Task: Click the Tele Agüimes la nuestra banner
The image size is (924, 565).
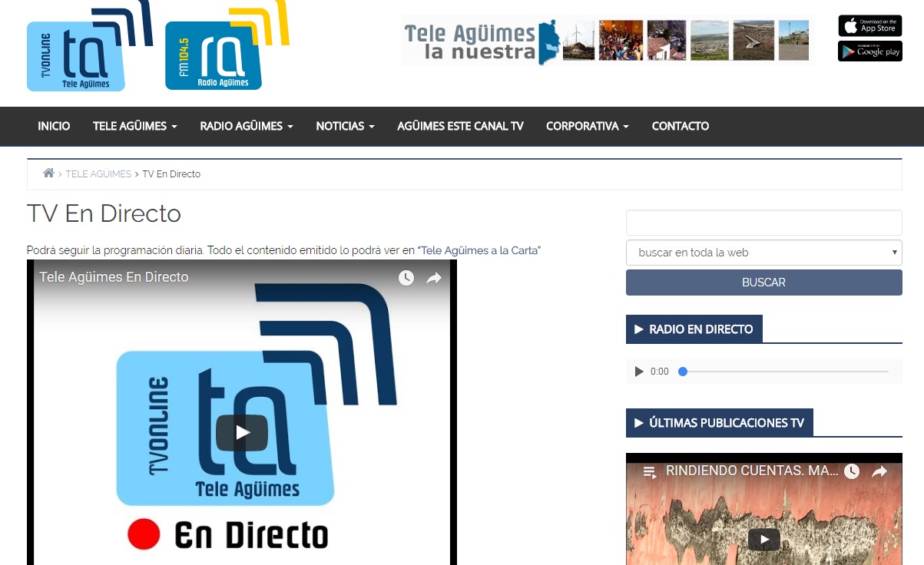Action: click(x=608, y=41)
